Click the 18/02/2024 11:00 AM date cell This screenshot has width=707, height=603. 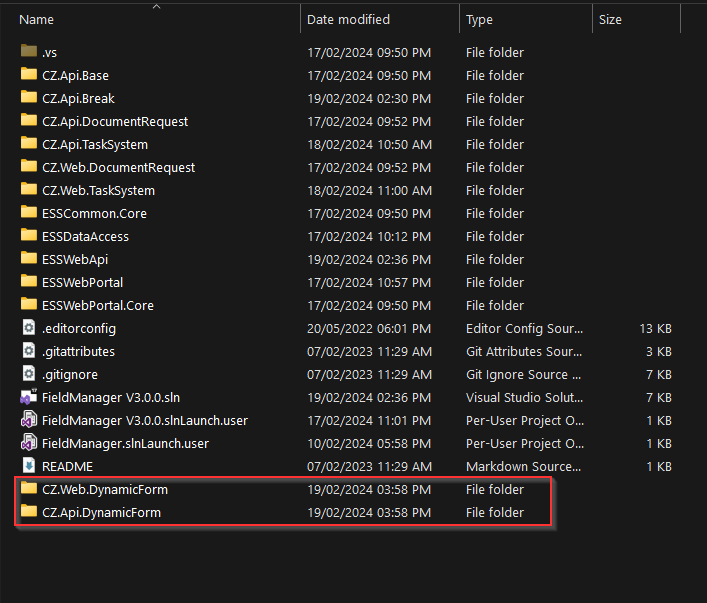pos(369,190)
